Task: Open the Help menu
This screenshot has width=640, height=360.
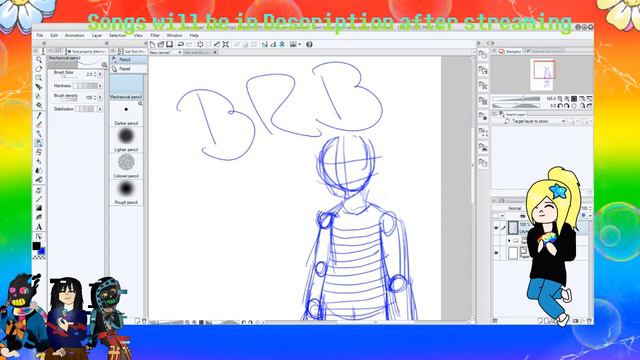Action: (x=194, y=36)
